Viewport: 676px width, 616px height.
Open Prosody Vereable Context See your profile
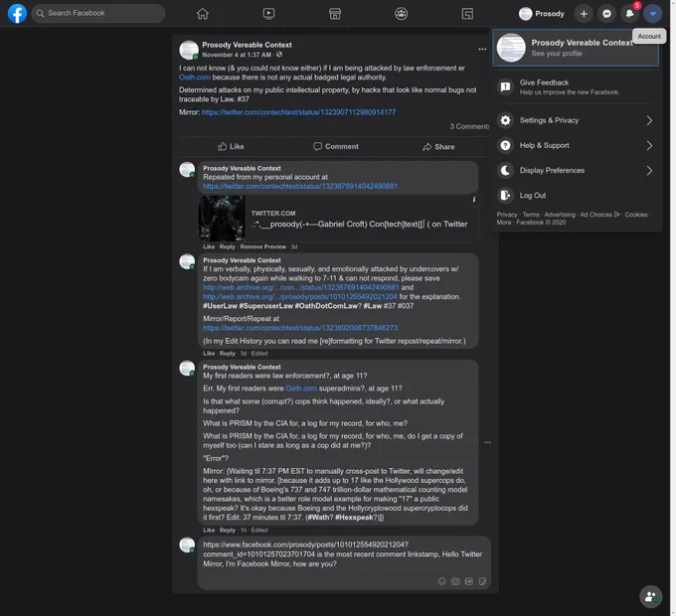[576, 48]
